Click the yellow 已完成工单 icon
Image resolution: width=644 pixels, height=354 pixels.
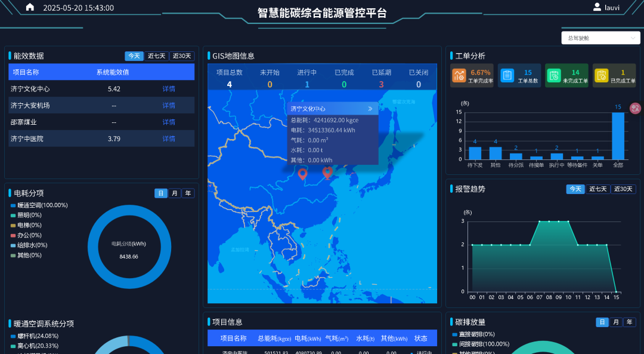tap(600, 75)
